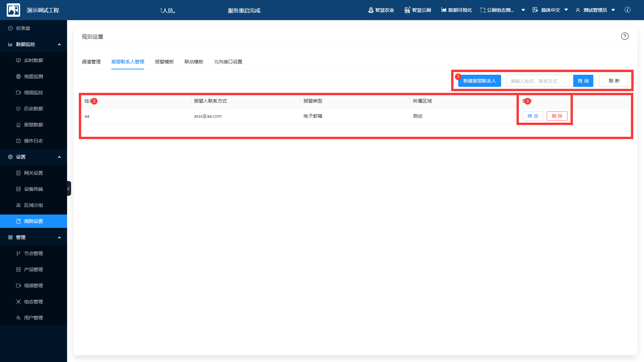The height and width of the screenshot is (362, 644).
Task: Collapse the 设置 sidebar group
Action: click(x=34, y=157)
